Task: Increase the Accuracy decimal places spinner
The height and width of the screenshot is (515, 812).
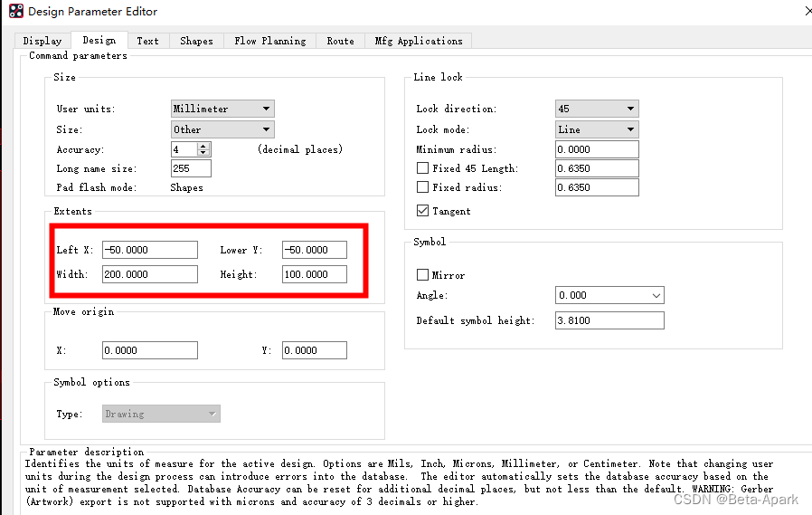Action: [203, 146]
